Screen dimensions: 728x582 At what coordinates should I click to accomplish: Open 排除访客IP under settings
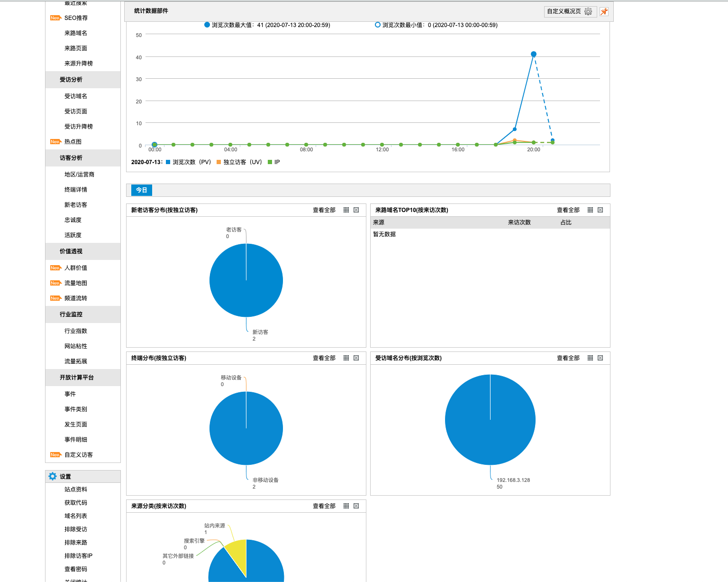pos(79,556)
